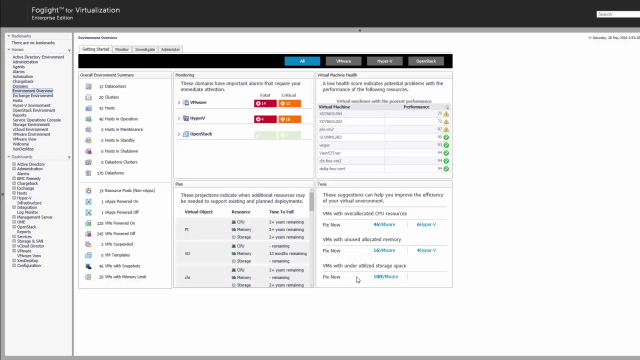Open VMware Environment in Homes list
640x360 pixels.
(x=31, y=134)
